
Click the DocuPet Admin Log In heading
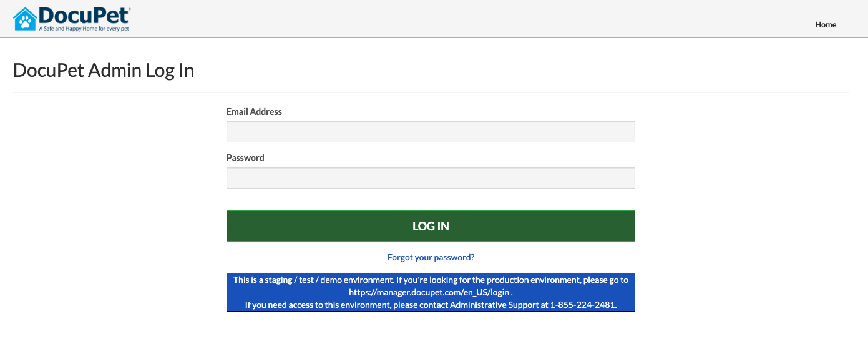pos(104,71)
